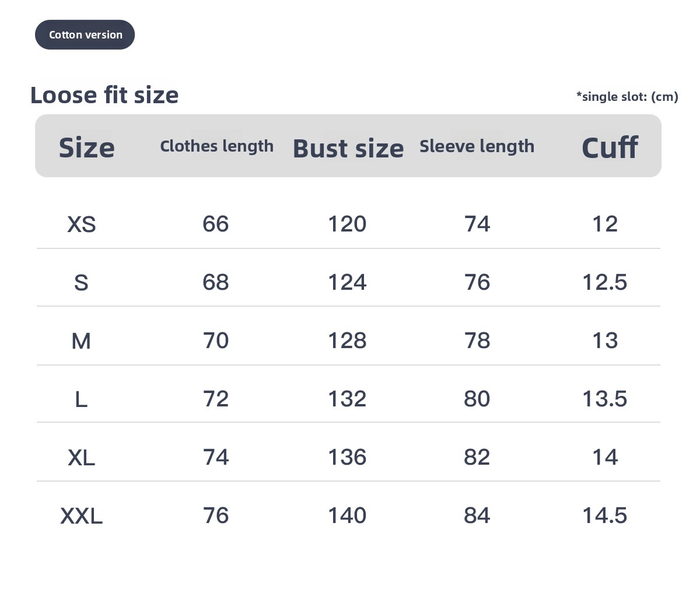Click the L size row label
The width and height of the screenshot is (700, 614).
point(81,399)
